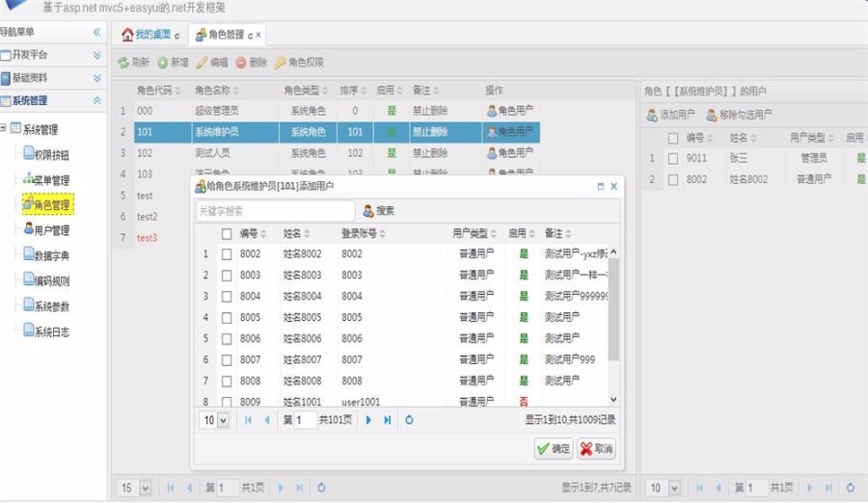The width and height of the screenshot is (868, 503).
Task: Sort dialog list by 编号 column
Action: (x=253, y=233)
